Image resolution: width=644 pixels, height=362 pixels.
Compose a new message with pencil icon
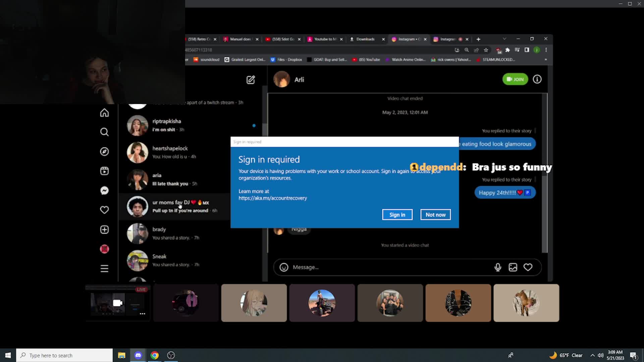pyautogui.click(x=251, y=80)
